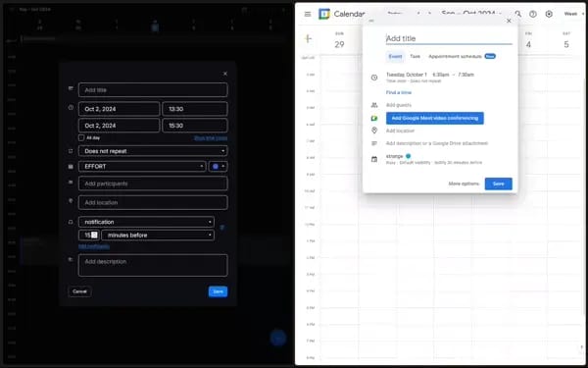The image size is (588, 368).
Task: Open the minutes before unit dropdown
Action: [158, 236]
